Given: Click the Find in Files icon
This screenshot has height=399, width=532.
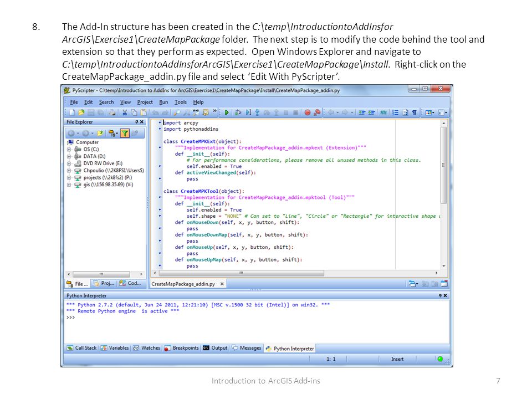Looking at the screenshot, I should 206,112.
